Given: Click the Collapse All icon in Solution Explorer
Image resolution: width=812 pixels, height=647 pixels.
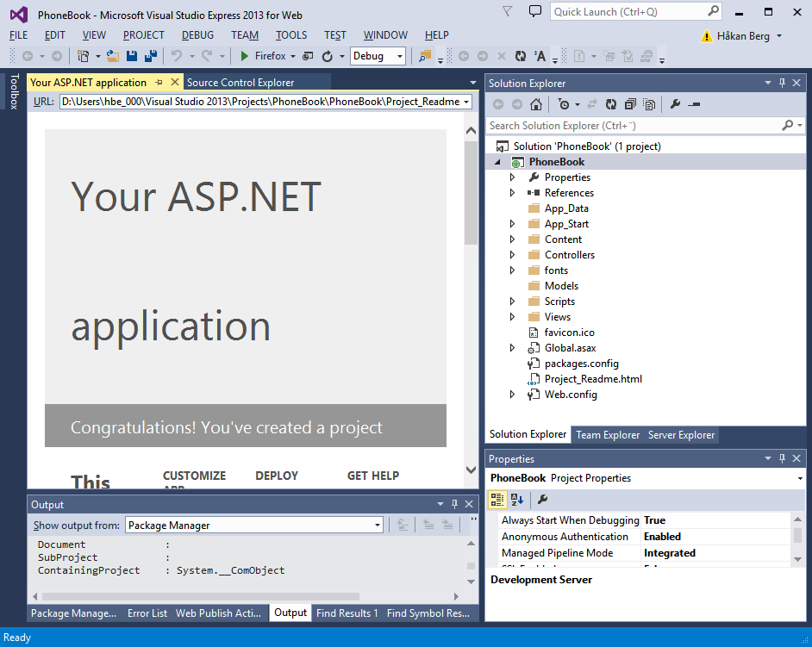Looking at the screenshot, I should [x=630, y=104].
